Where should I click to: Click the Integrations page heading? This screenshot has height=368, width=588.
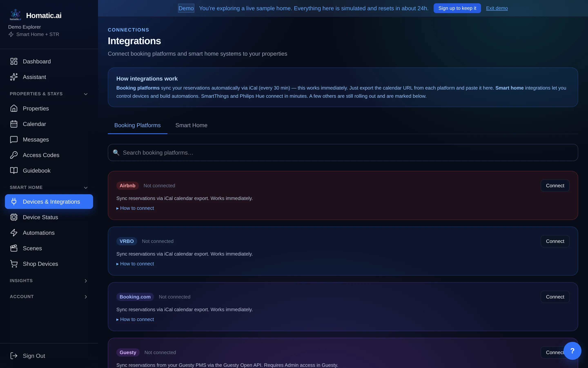134,41
